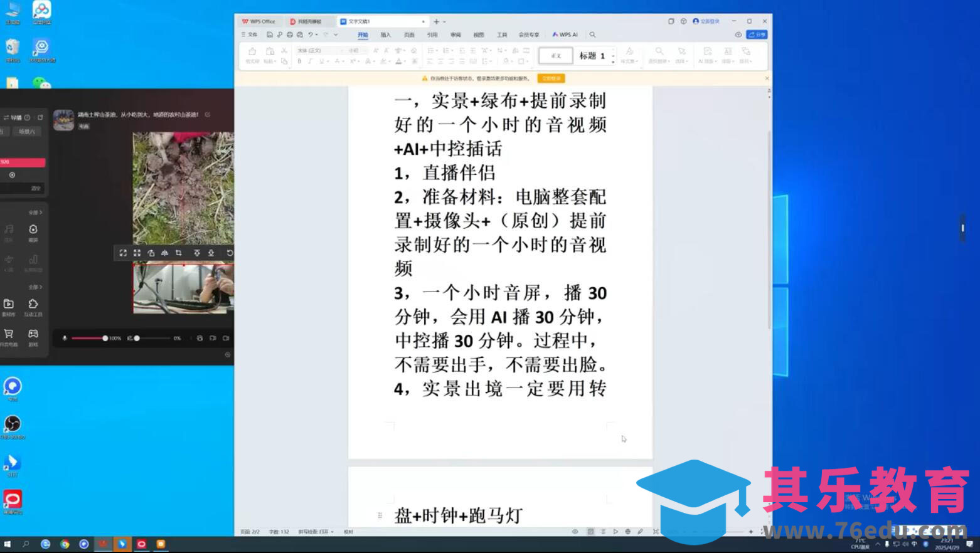Expand the styles gallery arrow
980x553 pixels.
coord(613,61)
